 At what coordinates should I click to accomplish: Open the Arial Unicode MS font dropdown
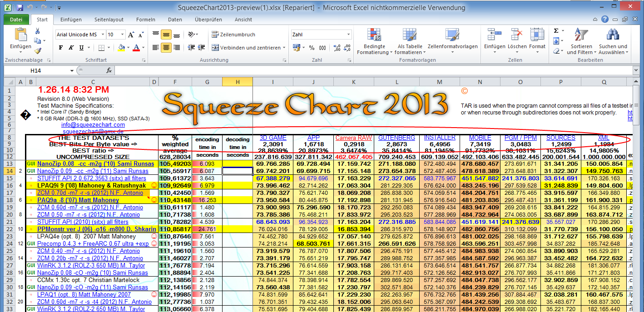pyautogui.click(x=102, y=35)
